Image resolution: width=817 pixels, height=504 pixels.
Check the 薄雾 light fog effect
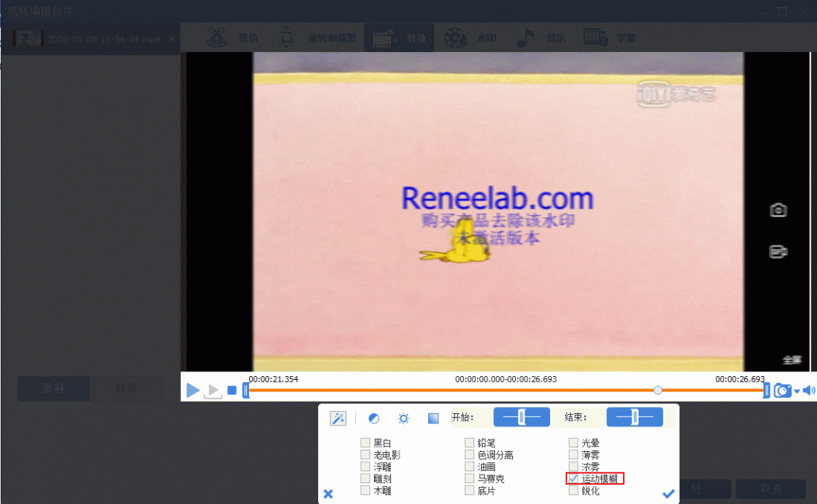tap(573, 454)
